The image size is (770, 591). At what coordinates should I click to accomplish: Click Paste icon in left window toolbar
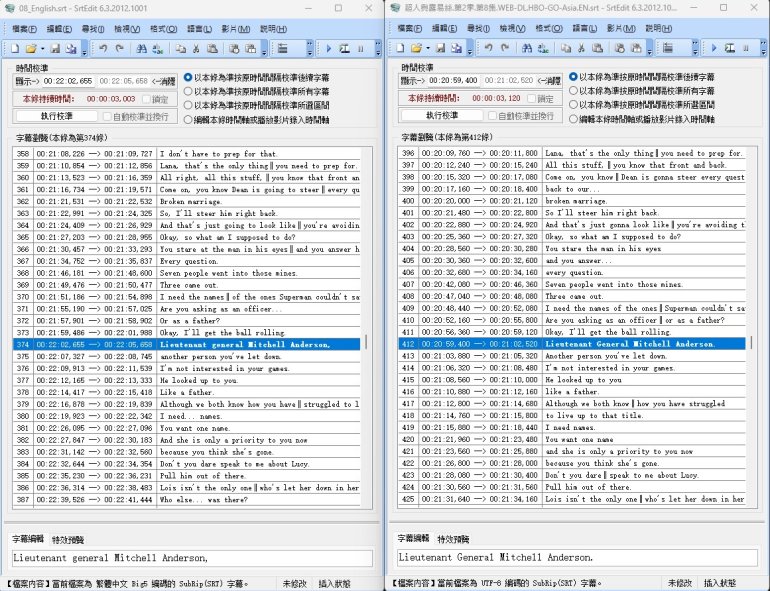pos(212,49)
